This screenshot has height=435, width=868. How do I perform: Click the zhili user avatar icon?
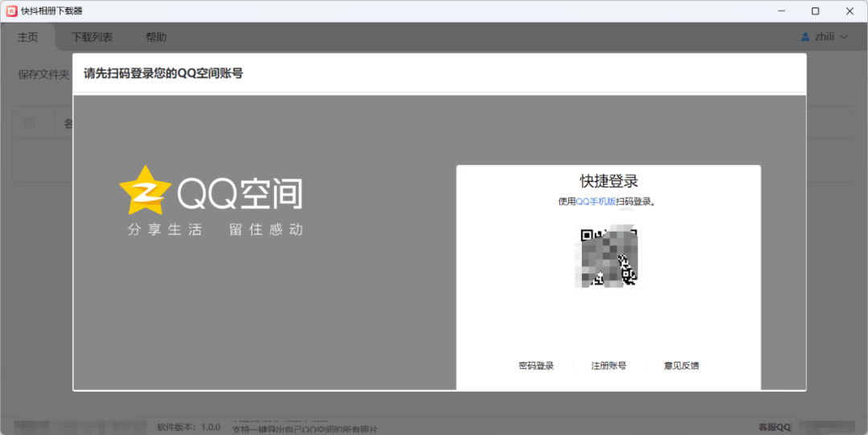pyautogui.click(x=805, y=37)
